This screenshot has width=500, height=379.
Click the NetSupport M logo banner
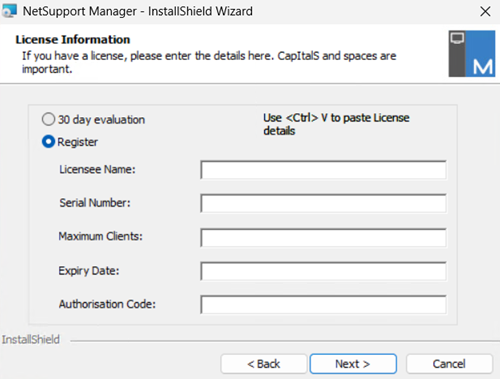(472, 54)
